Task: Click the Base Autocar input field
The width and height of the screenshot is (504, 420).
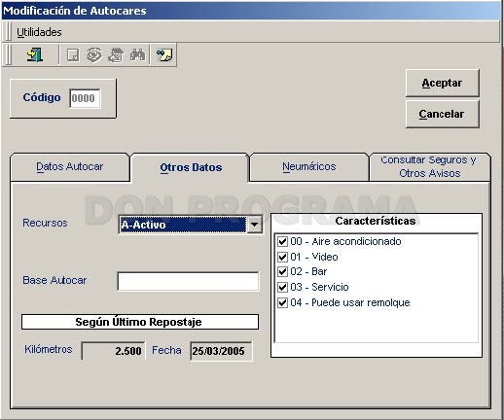Action: [x=188, y=281]
